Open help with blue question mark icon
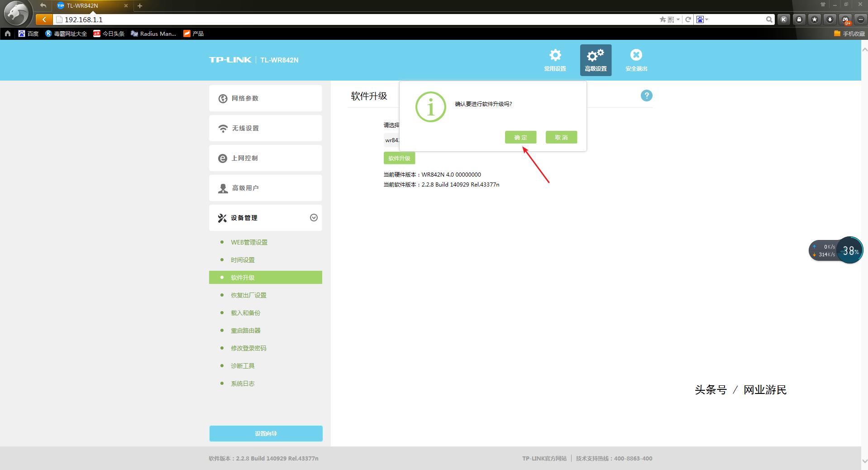868x470 pixels. 647,96
